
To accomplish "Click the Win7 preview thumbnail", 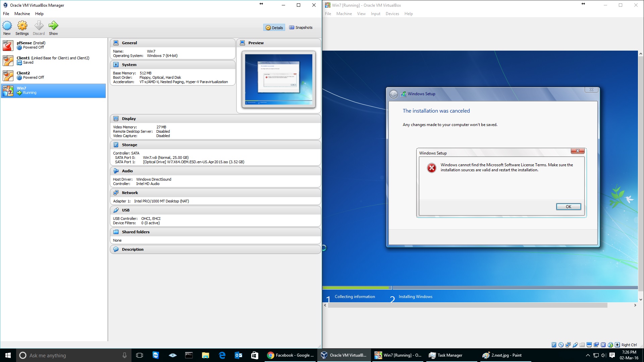I will pos(278,79).
